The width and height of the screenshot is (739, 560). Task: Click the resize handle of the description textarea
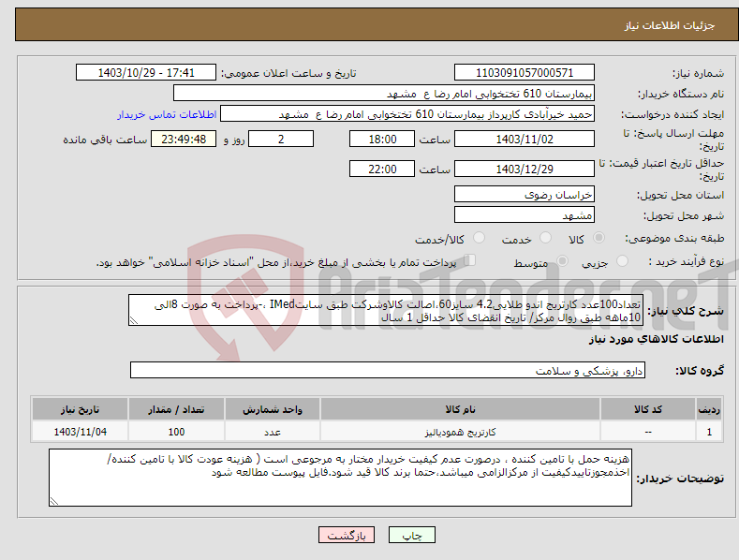coord(134,321)
